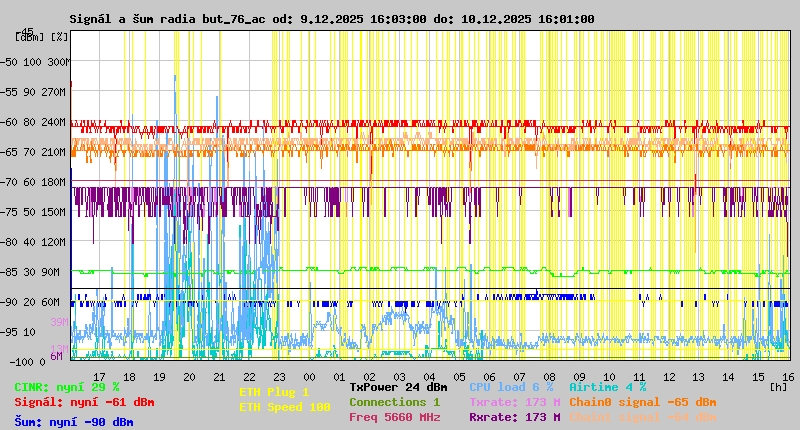Click the purple Rxrate legend entry
800x430 pixels.
click(x=514, y=417)
